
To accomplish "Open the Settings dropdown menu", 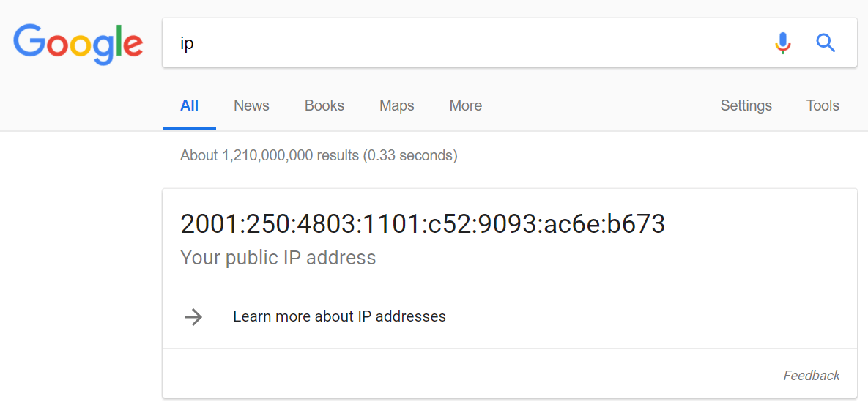I will 746,105.
